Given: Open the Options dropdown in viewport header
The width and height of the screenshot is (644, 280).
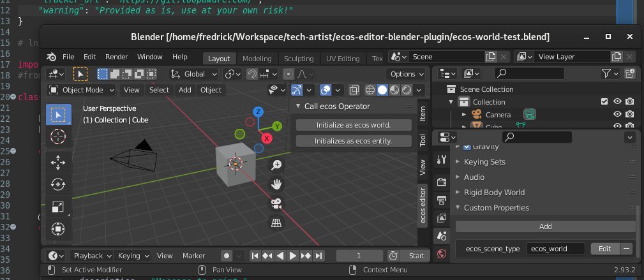Looking at the screenshot, I should point(407,75).
